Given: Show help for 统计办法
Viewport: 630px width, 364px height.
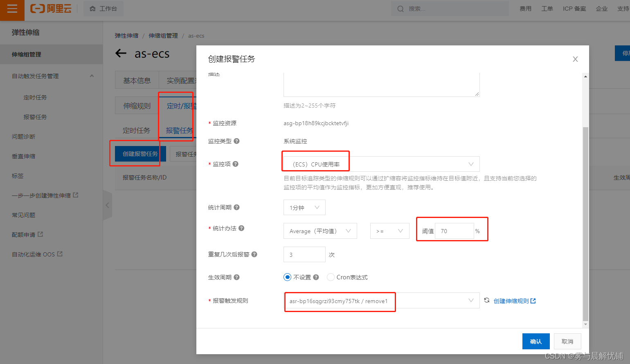Looking at the screenshot, I should (x=241, y=228).
